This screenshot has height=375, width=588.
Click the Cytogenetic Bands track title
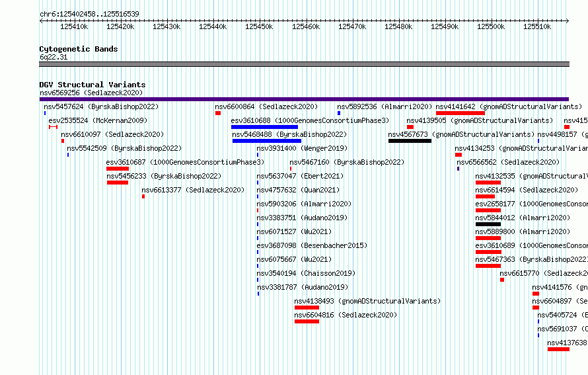[x=79, y=49]
